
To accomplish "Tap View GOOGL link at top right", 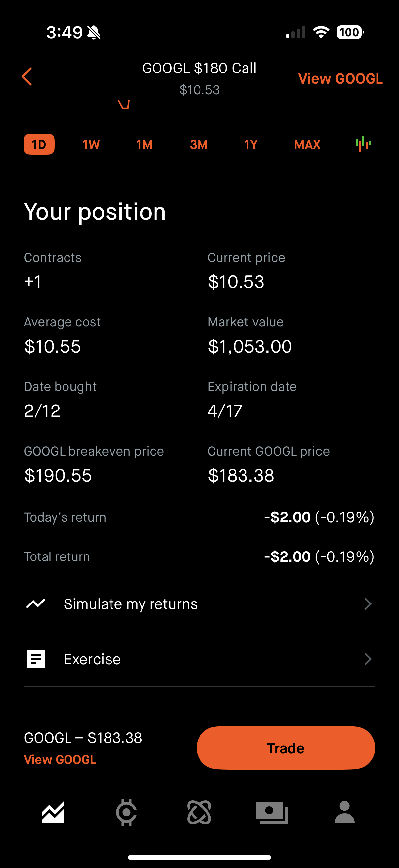I will tap(340, 78).
